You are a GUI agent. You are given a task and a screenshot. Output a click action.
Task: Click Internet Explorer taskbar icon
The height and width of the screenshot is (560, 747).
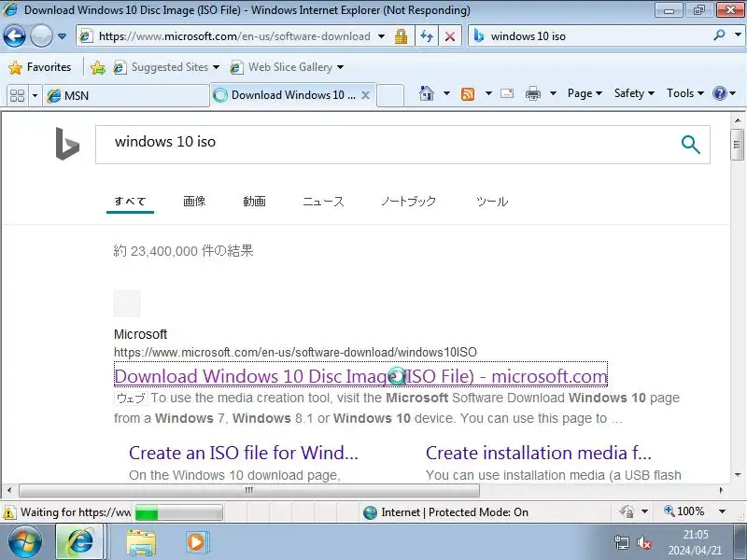pos(80,542)
